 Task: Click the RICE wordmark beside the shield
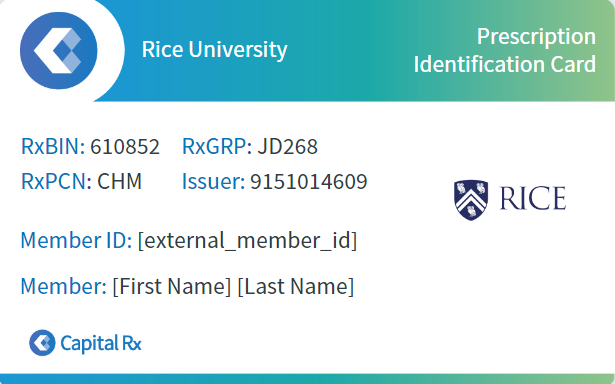(533, 198)
